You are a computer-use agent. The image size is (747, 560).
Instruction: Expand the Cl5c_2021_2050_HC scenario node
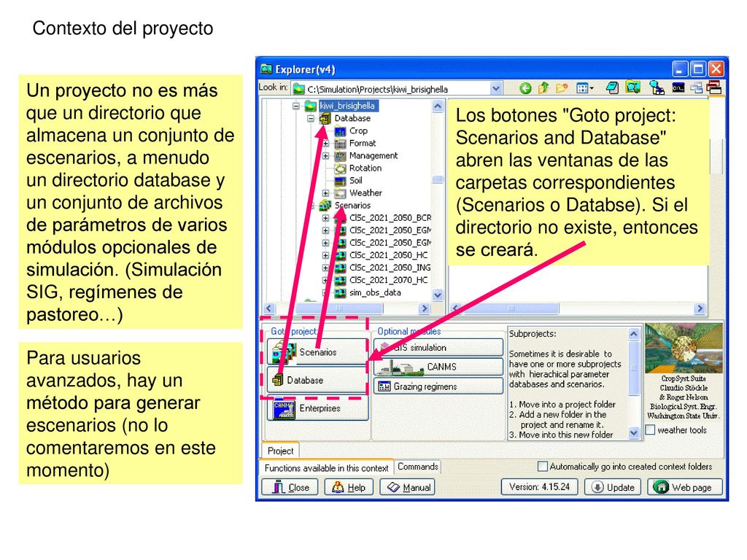click(x=325, y=255)
